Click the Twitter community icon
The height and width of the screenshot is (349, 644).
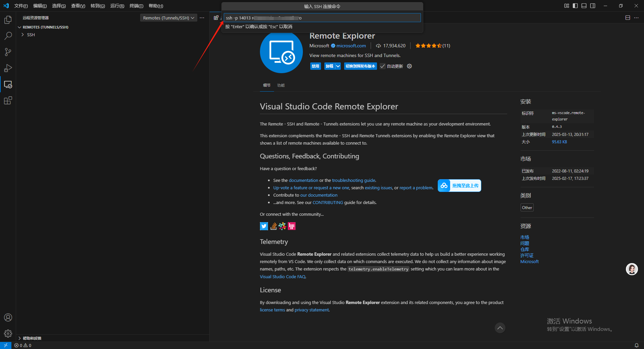(x=264, y=226)
